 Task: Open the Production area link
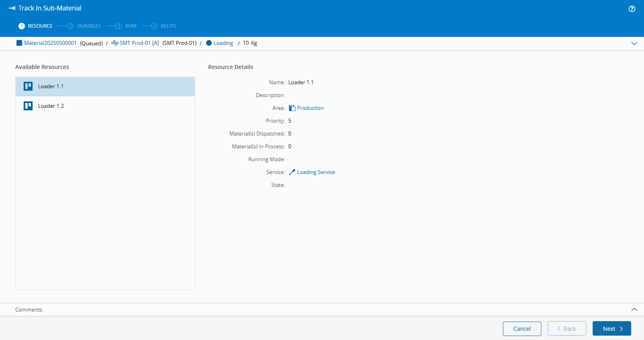pyautogui.click(x=310, y=108)
